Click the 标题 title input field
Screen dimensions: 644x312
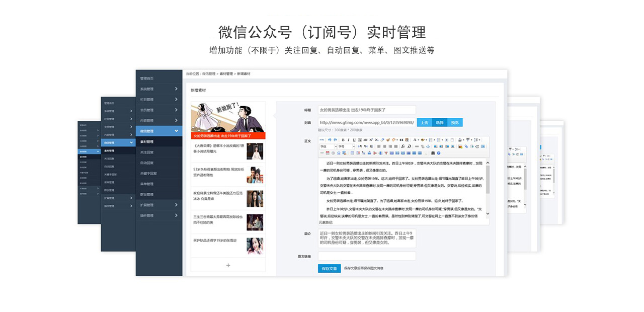[367, 110]
